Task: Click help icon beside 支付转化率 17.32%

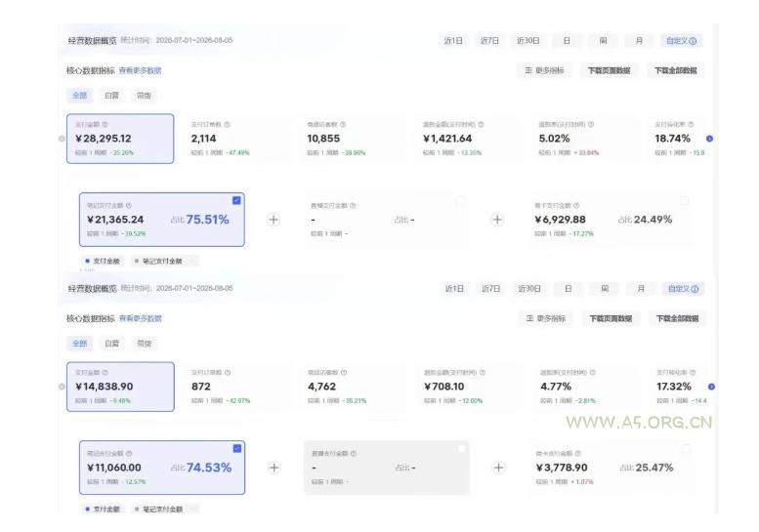Action: pos(694,373)
